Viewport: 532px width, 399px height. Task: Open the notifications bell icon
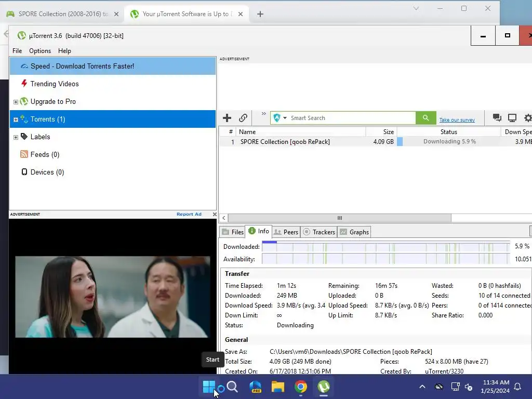click(x=518, y=387)
